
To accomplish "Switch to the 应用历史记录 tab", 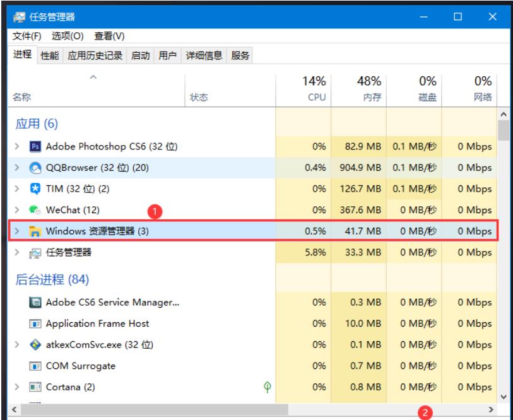I will (x=95, y=55).
